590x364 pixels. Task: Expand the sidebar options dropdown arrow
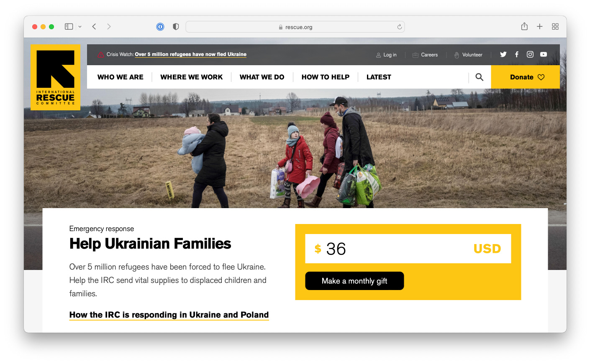click(80, 27)
